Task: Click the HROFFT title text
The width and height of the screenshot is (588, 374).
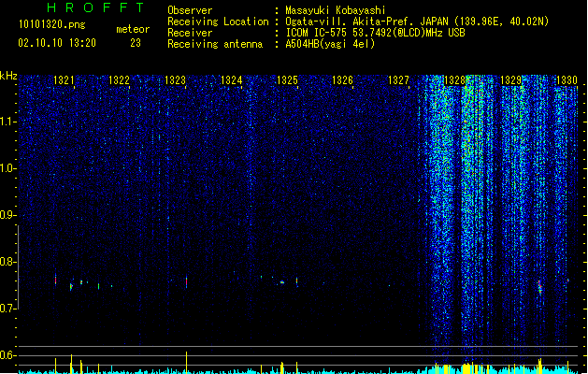Action: pyautogui.click(x=95, y=7)
